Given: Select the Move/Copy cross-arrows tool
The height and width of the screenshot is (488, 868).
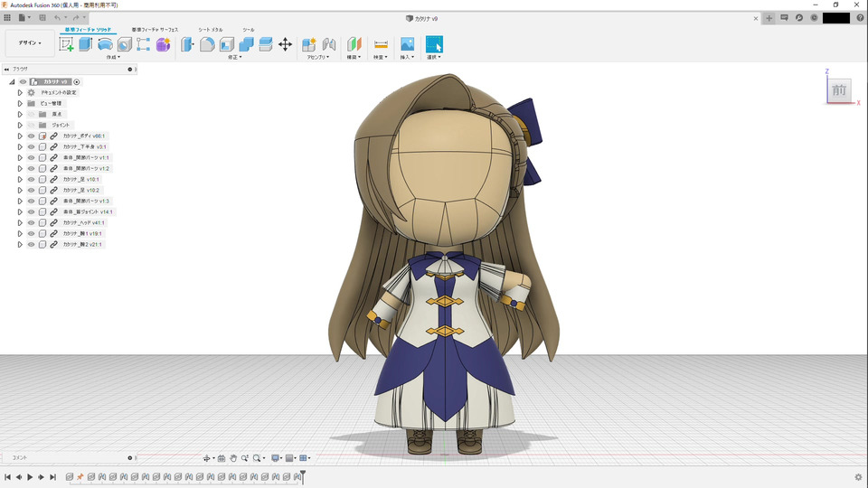Looking at the screenshot, I should (x=285, y=44).
